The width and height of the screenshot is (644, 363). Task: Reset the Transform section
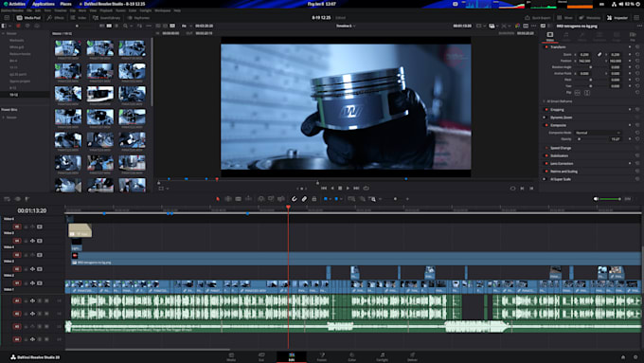click(637, 47)
